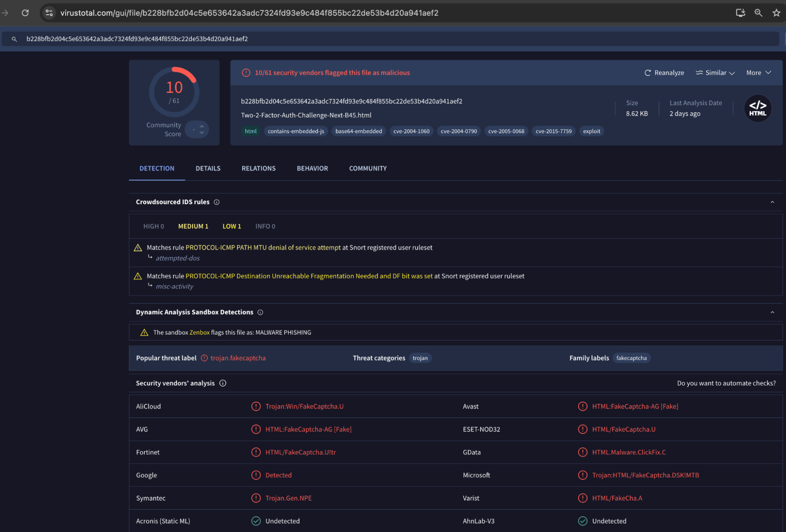Click warning triangle in Zenbox sandbox row
This screenshot has width=786, height=532.
pos(144,333)
